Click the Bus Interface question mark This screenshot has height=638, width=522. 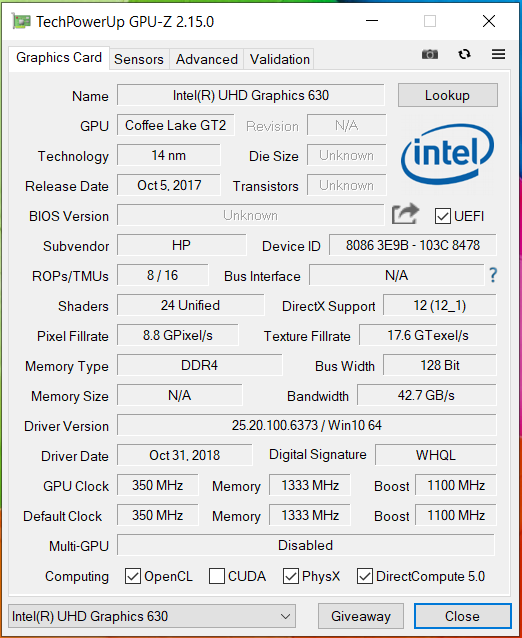(493, 275)
